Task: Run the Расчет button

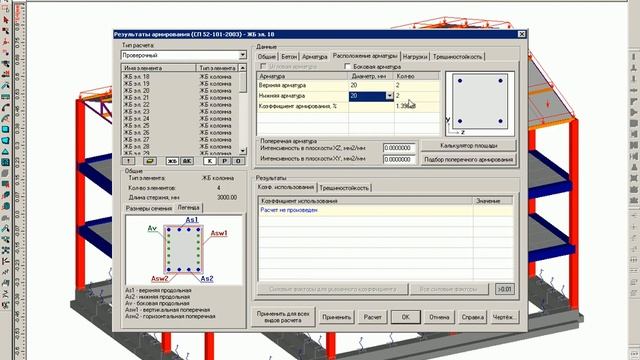Action: 373,317
